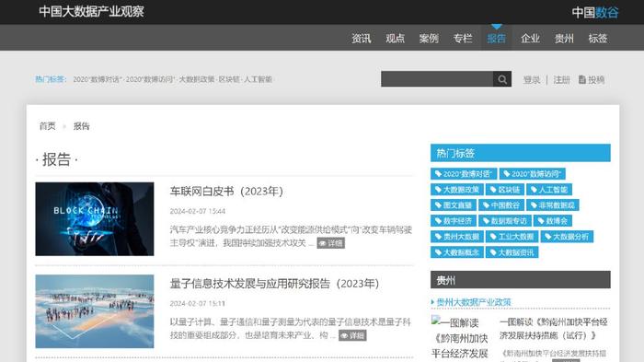Click the 贵州 sidebar section header
644x362 pixels.
tap(521, 280)
